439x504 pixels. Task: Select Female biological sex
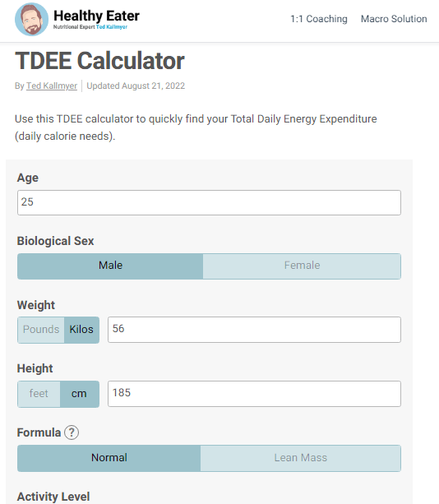302,266
